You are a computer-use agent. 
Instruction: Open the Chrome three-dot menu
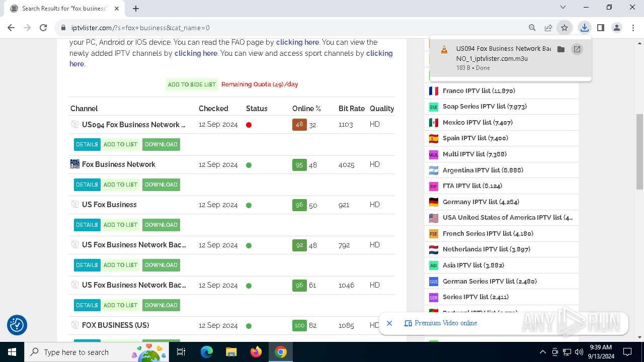[x=633, y=28]
